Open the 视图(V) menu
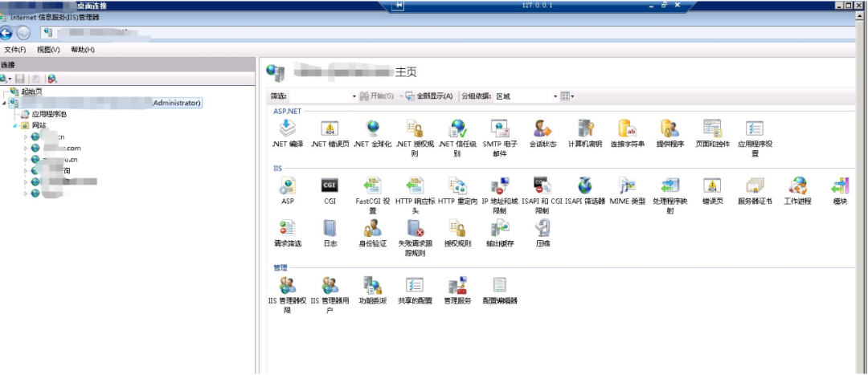 pyautogui.click(x=48, y=50)
